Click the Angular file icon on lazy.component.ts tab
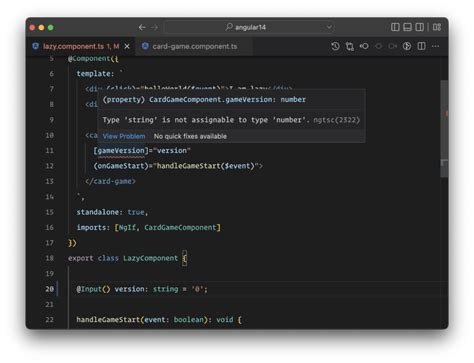The width and height of the screenshot is (474, 363). click(x=36, y=46)
